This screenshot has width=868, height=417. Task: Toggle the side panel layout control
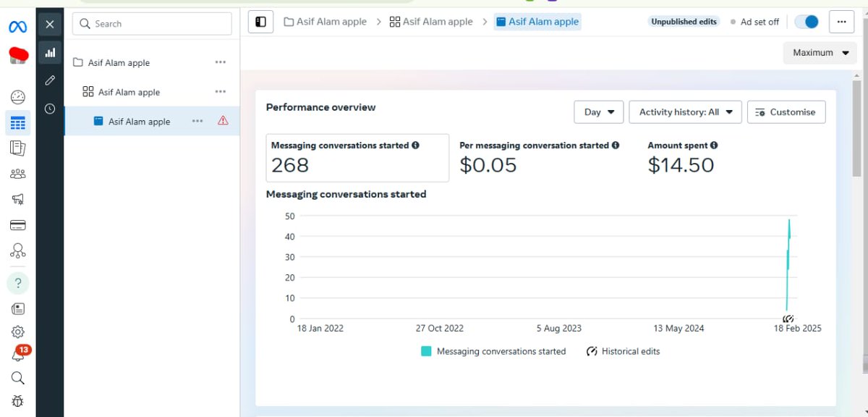260,22
